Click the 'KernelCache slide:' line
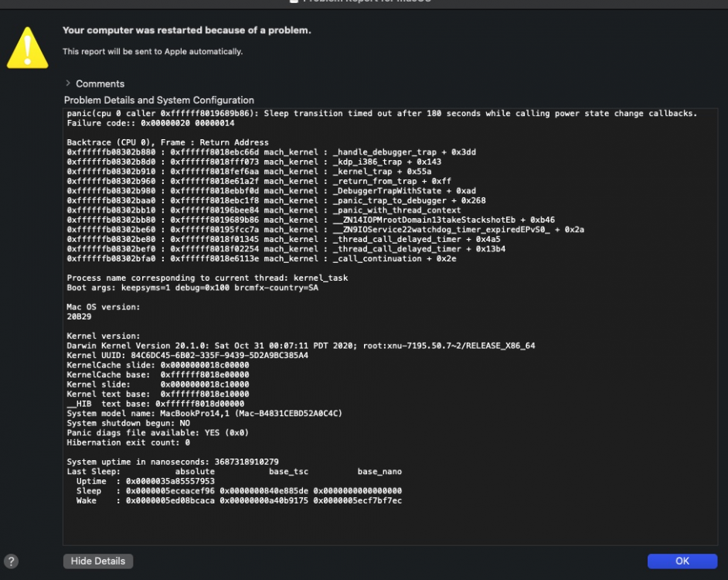 158,365
